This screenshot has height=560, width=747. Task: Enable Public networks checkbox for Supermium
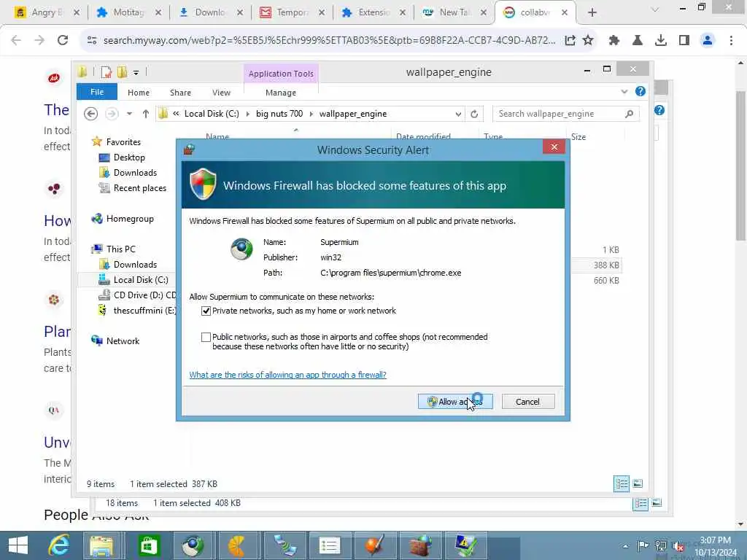tap(206, 337)
